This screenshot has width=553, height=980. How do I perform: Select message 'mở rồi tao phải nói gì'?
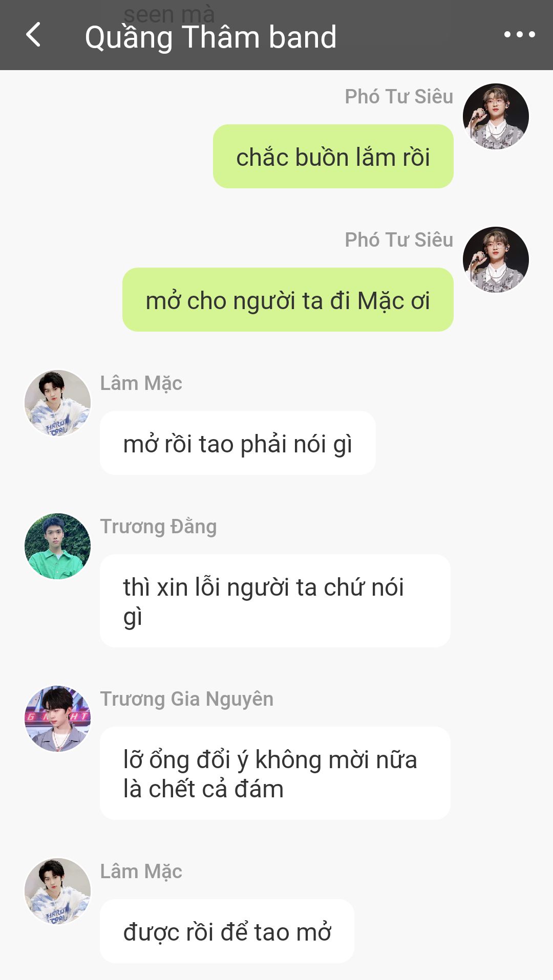click(x=238, y=443)
